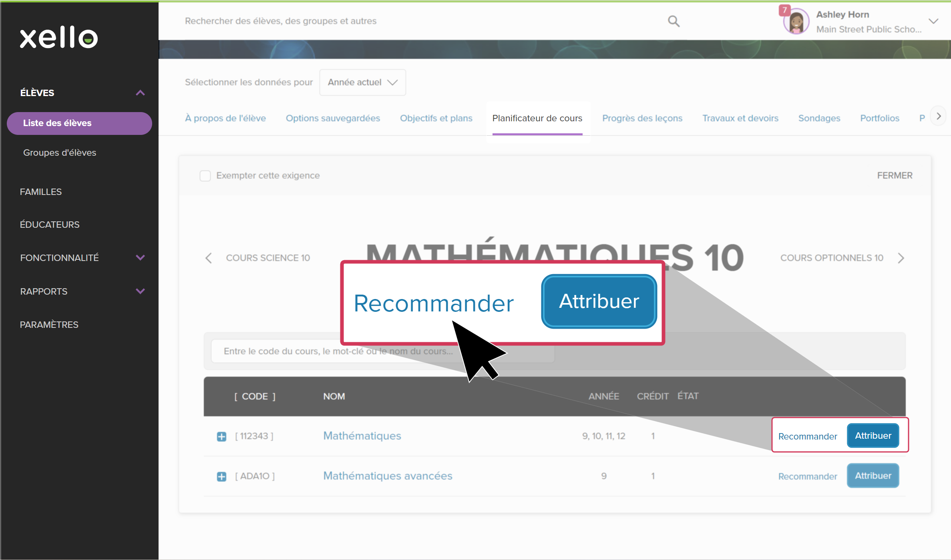This screenshot has width=951, height=560.
Task: Switch to the Travaux et devoirs tab
Action: pos(740,118)
